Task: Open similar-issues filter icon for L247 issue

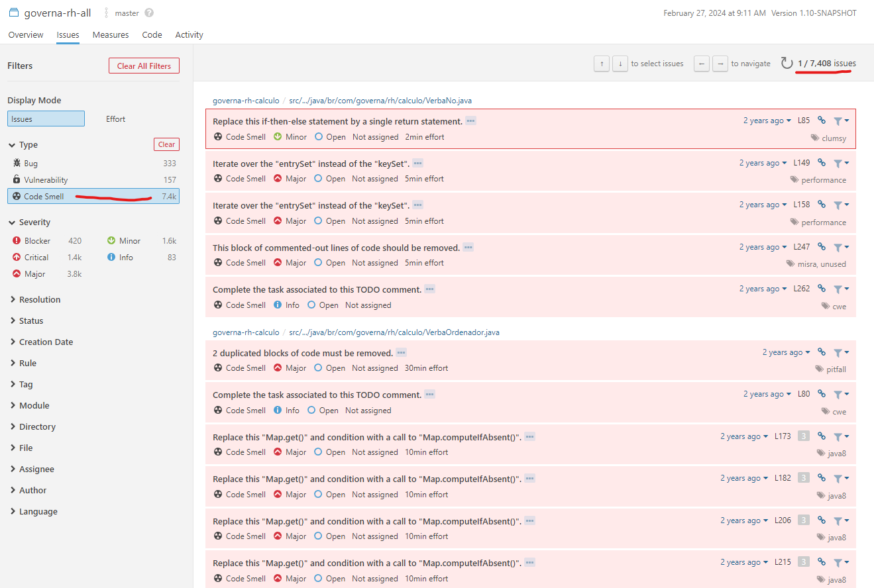Action: [842, 247]
